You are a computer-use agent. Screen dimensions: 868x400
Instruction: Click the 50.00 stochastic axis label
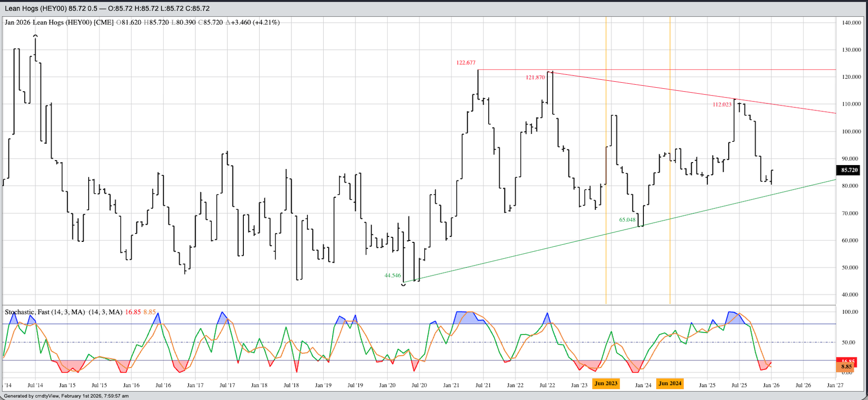click(x=850, y=343)
